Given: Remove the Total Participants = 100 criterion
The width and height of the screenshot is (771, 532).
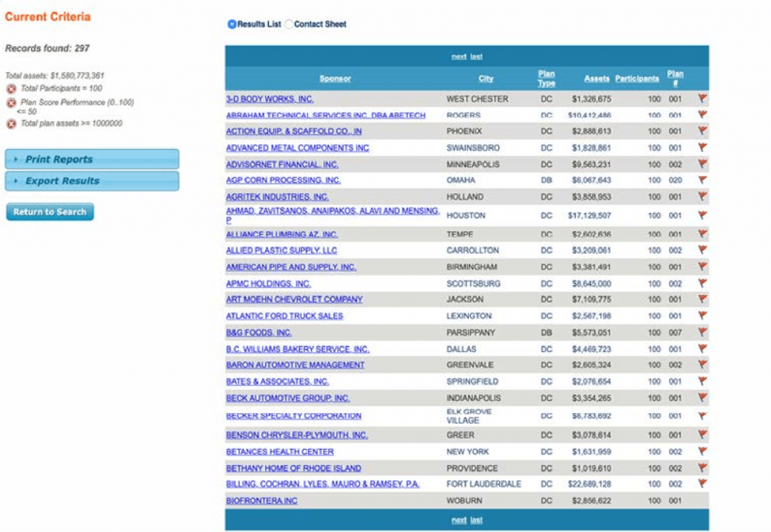Looking at the screenshot, I should pyautogui.click(x=11, y=89).
